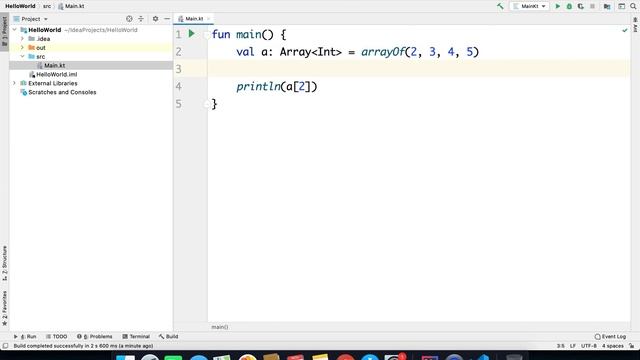Open the Project view selector dropdown

point(31,19)
